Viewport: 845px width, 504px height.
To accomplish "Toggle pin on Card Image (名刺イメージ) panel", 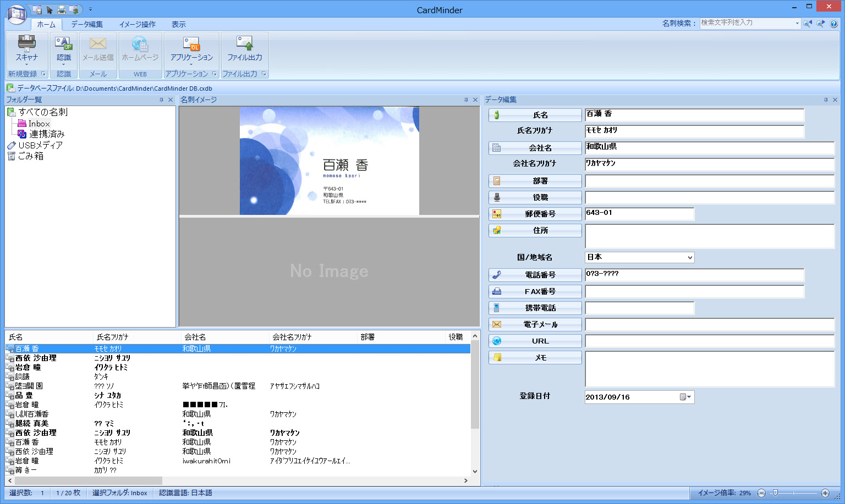I will click(466, 100).
